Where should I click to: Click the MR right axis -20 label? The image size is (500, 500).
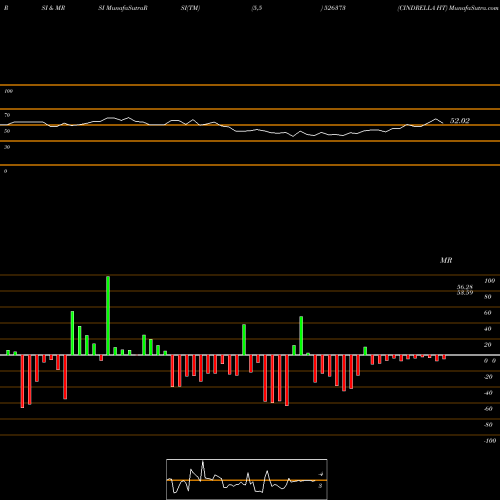(488, 377)
